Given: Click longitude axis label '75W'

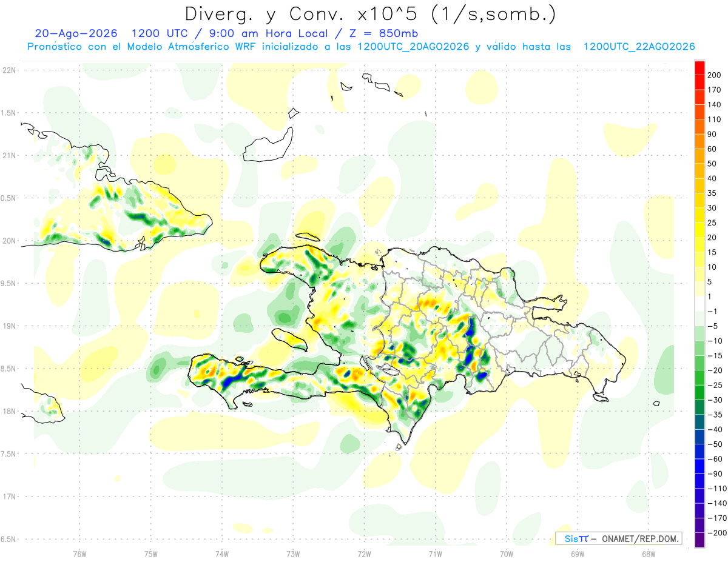Looking at the screenshot, I should coord(151,553).
